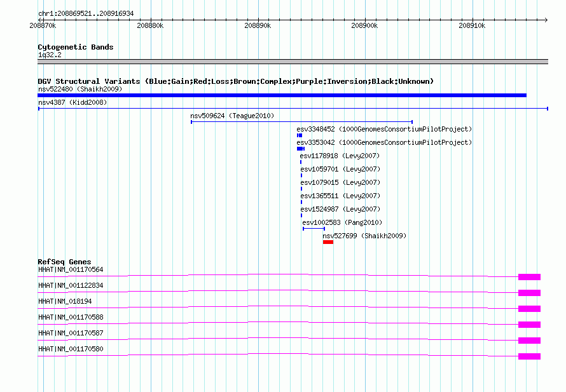Click esv3348452 (1000GenomesConsortiumPilotProject) label
This screenshot has width=566, height=392.
(x=384, y=129)
